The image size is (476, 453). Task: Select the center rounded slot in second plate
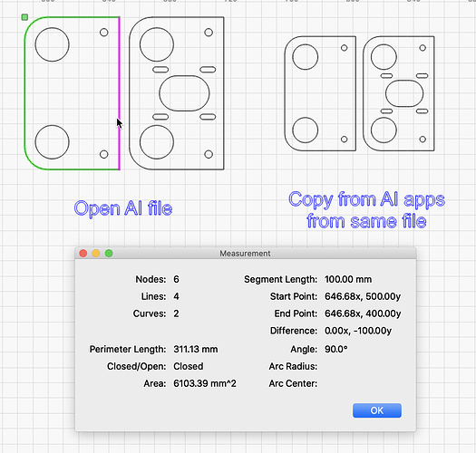[x=184, y=93]
